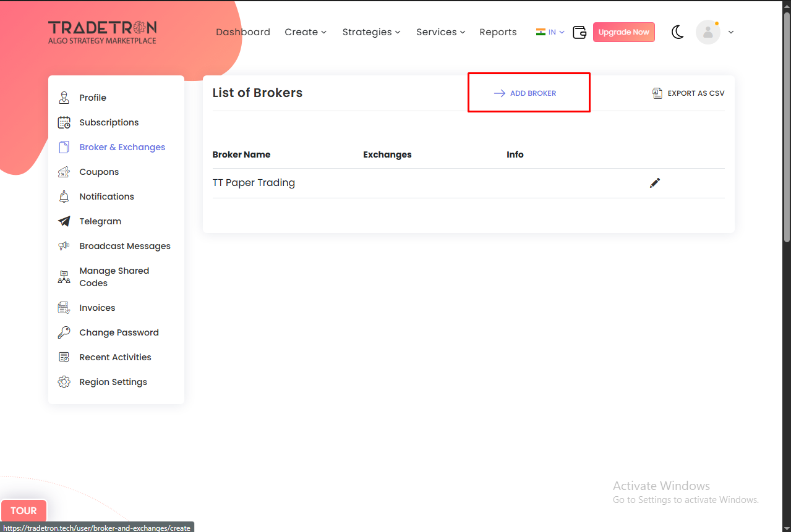Start the Tour button
This screenshot has width=791, height=532.
(x=24, y=511)
